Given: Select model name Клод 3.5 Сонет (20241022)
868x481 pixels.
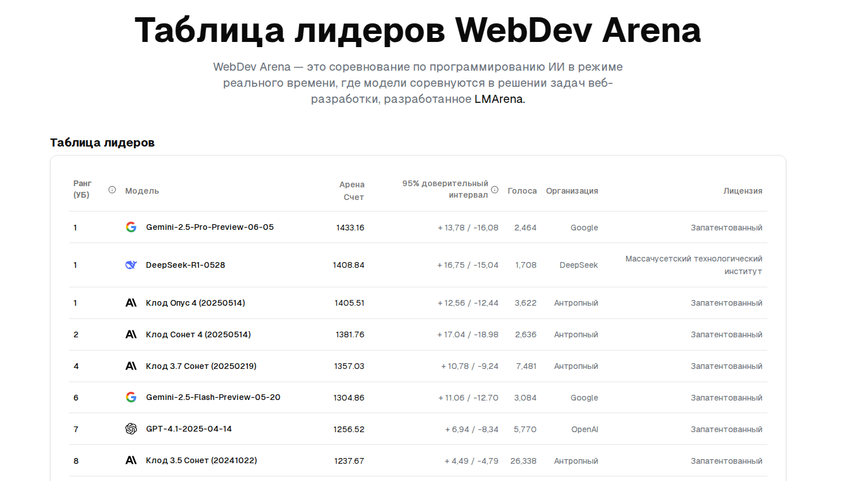Looking at the screenshot, I should click(x=201, y=460).
